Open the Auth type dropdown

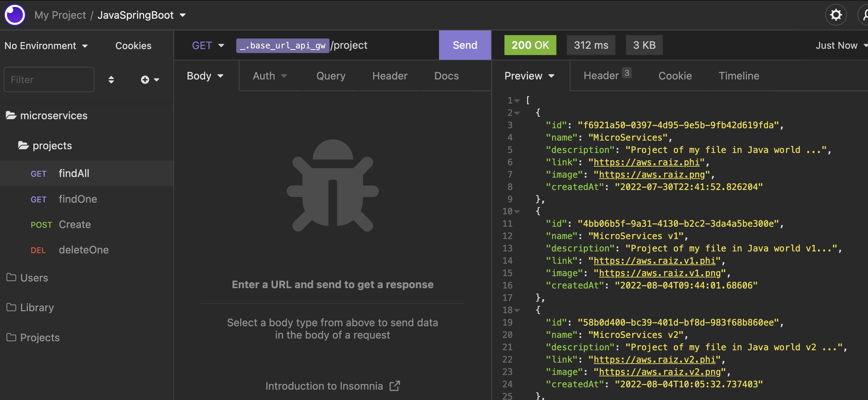click(270, 76)
